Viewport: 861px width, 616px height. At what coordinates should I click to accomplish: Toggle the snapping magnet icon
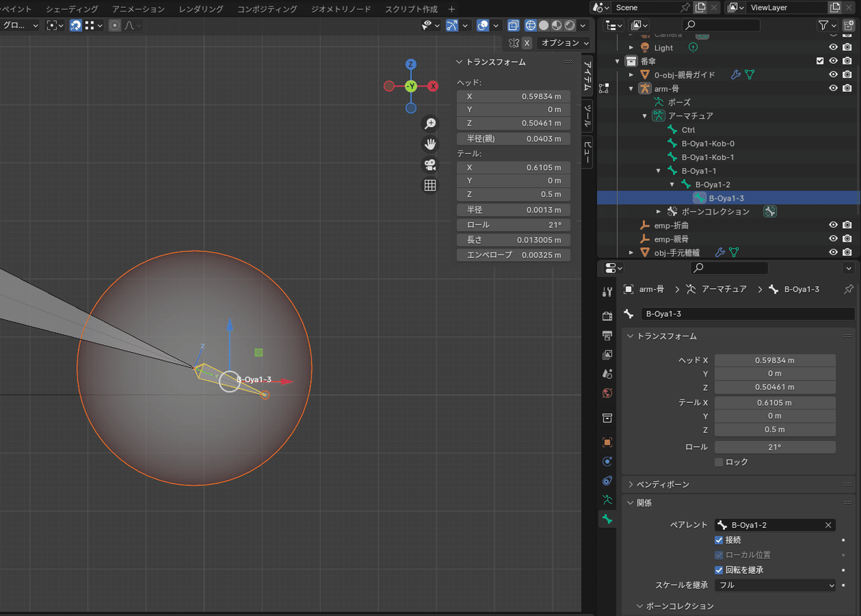coord(75,25)
